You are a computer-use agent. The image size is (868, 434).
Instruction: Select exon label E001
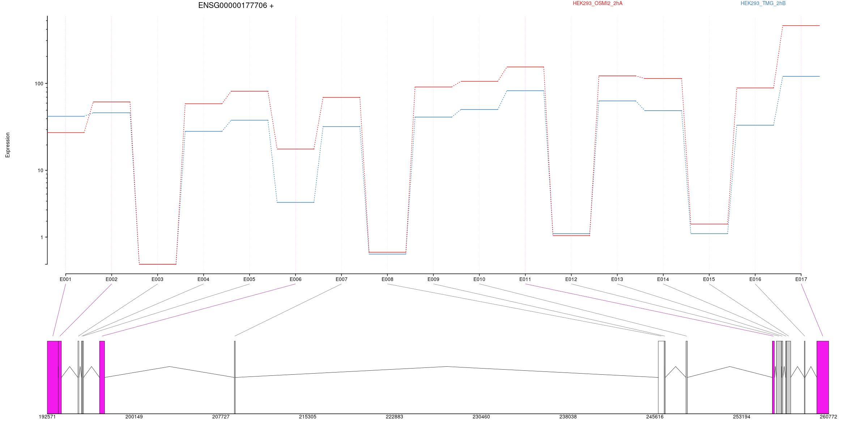pyautogui.click(x=65, y=279)
